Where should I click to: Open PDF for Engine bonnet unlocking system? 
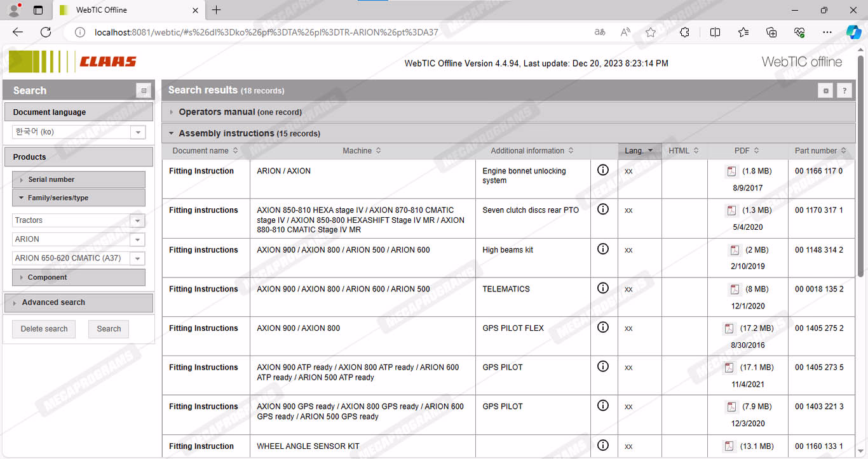click(731, 171)
